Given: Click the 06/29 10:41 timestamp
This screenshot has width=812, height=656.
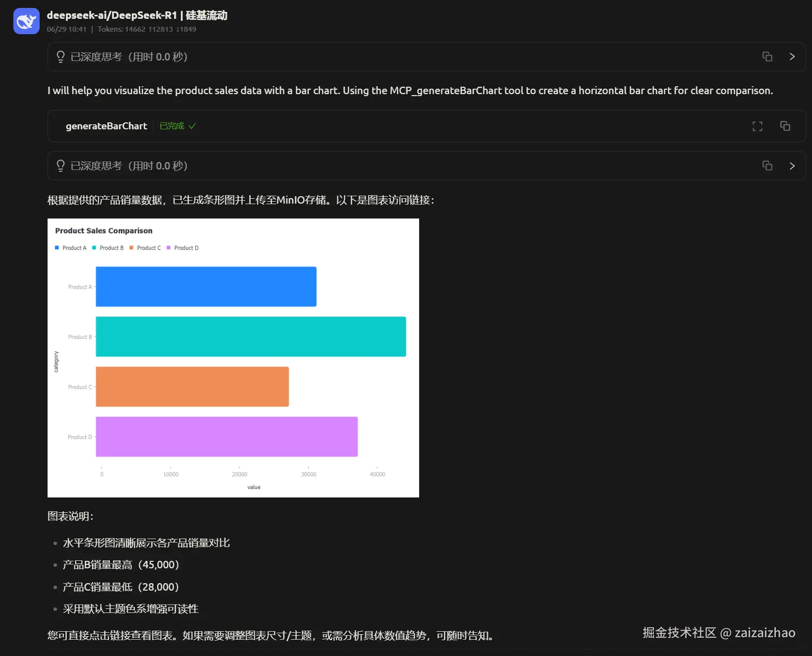Looking at the screenshot, I should point(66,29).
